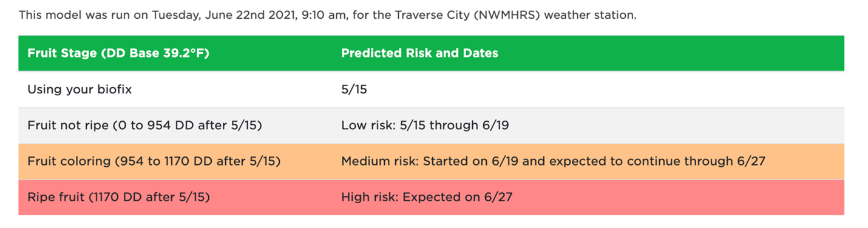Click the model run date sentence

[328, 15]
